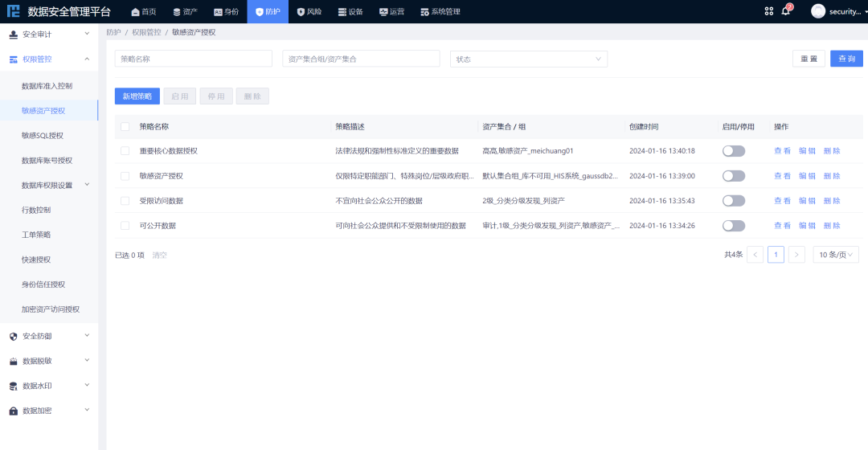
Task: Click the user avatar icon
Action: [818, 11]
